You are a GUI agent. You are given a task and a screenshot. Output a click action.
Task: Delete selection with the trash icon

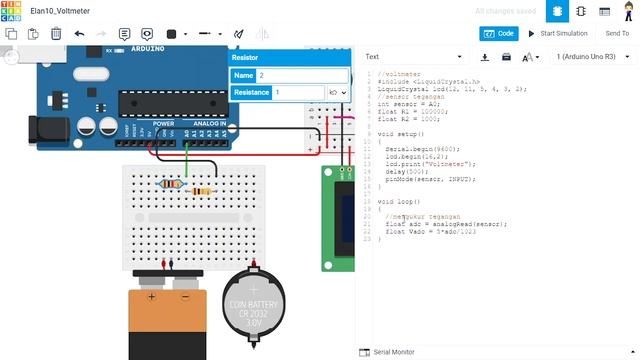(x=56, y=34)
